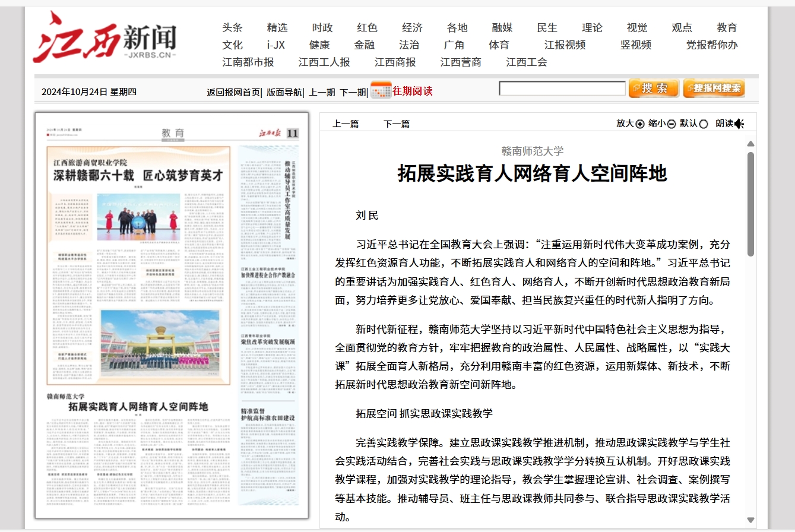Click 精准监督 护航高标准农田建设 article on page
Image resolution: width=795 pixels, height=532 pixels.
pos(267,414)
